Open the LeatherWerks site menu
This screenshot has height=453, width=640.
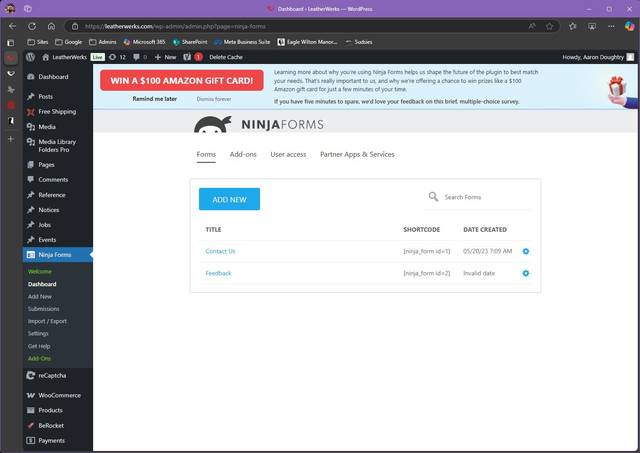[64, 57]
